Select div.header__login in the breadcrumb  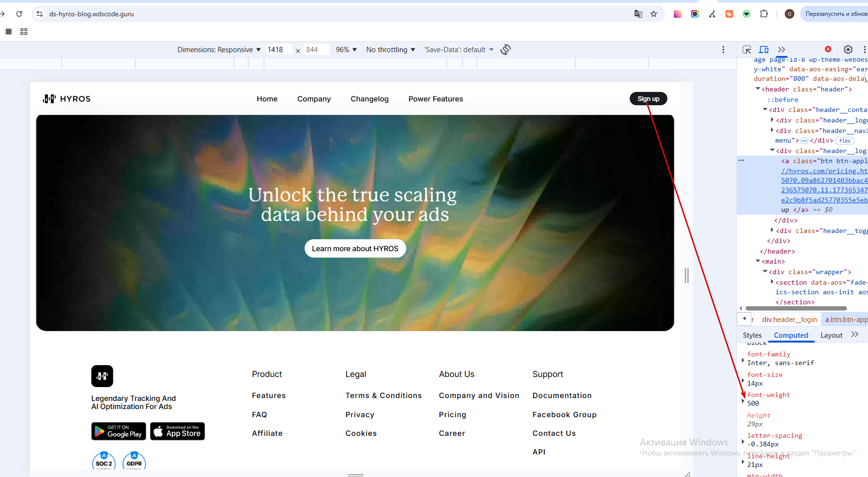790,320
